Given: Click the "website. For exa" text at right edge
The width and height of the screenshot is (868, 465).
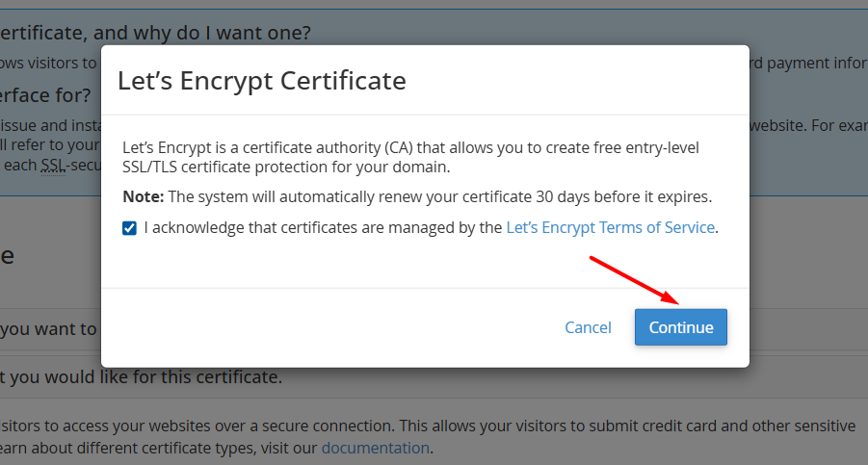Looking at the screenshot, I should (x=807, y=125).
